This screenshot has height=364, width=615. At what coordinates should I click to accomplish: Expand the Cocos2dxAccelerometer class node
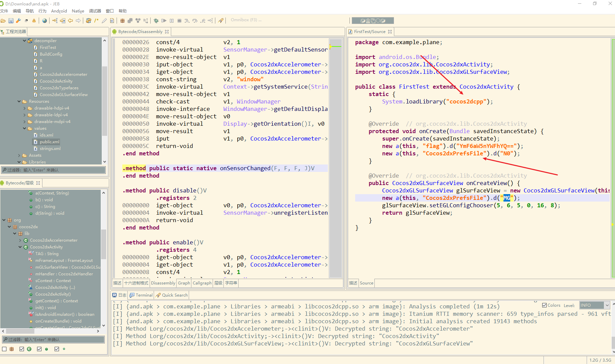point(20,240)
